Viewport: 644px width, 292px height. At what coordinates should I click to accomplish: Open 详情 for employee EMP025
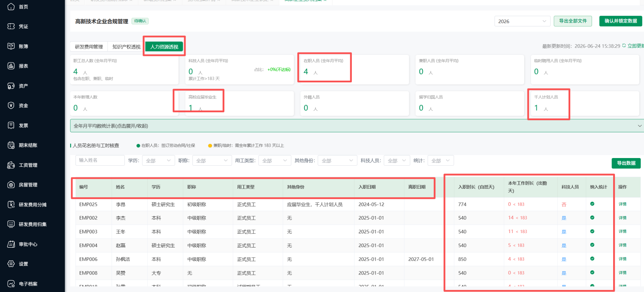623,204
